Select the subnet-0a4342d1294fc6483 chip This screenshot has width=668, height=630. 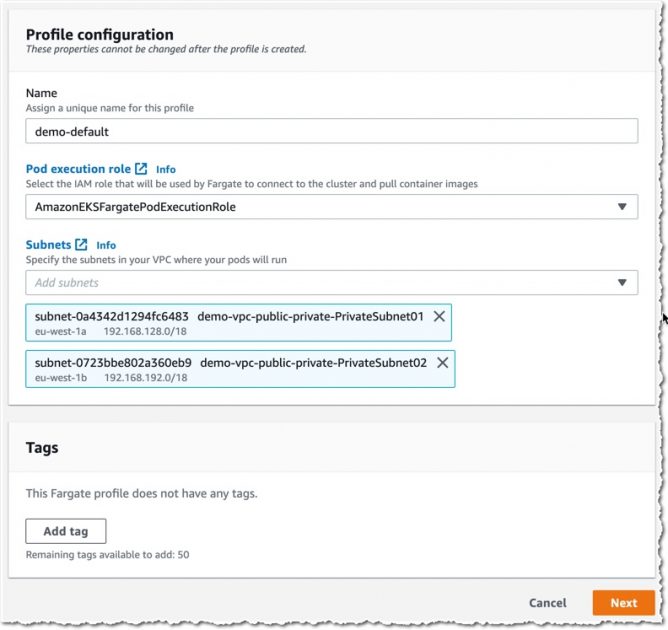[x=239, y=322]
